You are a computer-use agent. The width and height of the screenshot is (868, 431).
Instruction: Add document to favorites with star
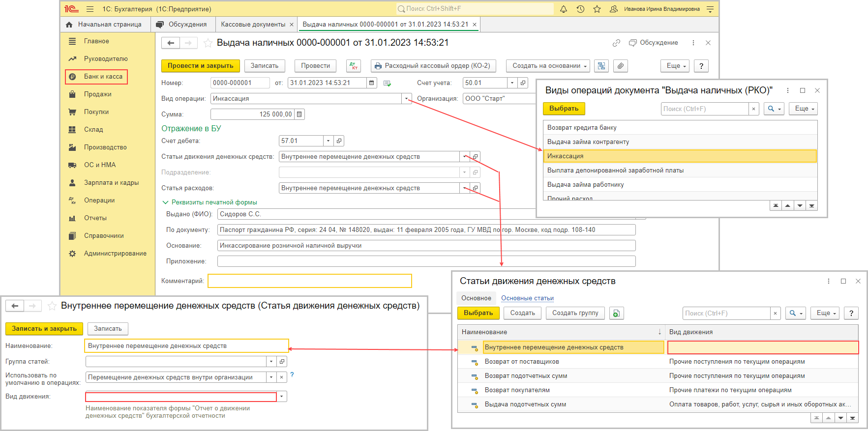tap(208, 43)
